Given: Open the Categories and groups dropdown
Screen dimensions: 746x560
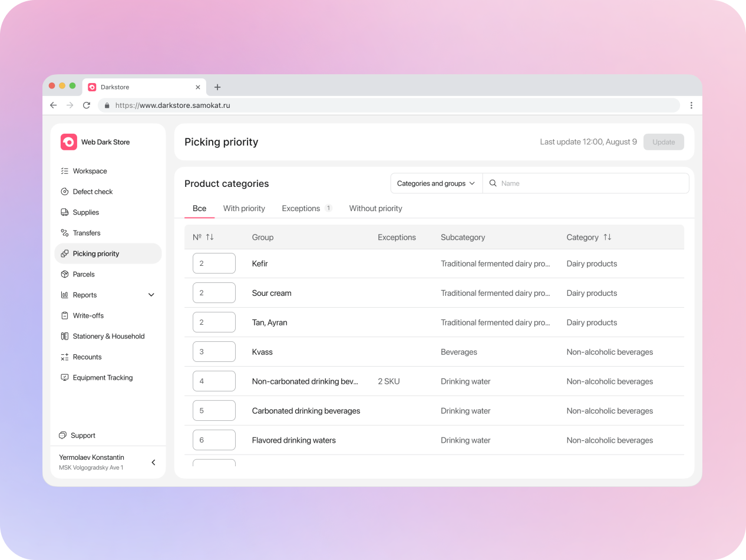Looking at the screenshot, I should pyautogui.click(x=436, y=183).
